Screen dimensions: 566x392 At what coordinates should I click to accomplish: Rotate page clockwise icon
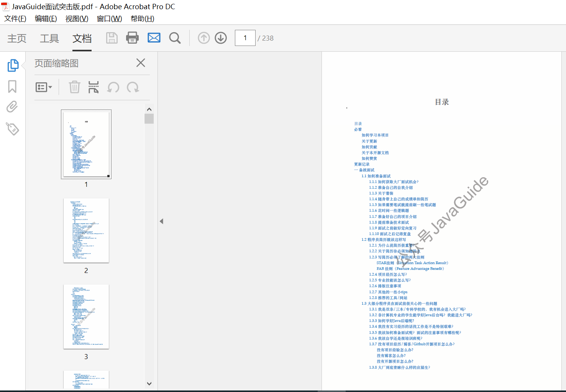coord(133,87)
